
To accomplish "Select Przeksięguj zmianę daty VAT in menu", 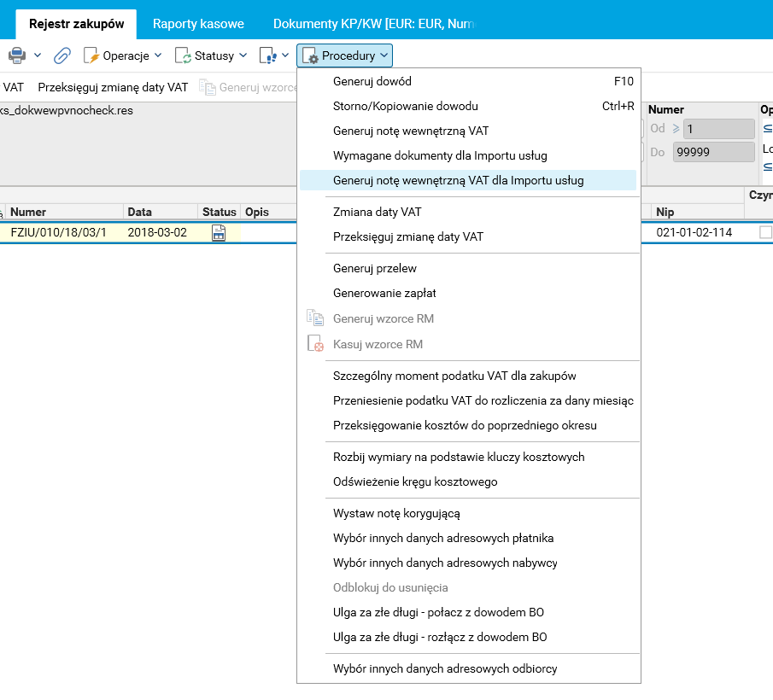I will (468, 236).
